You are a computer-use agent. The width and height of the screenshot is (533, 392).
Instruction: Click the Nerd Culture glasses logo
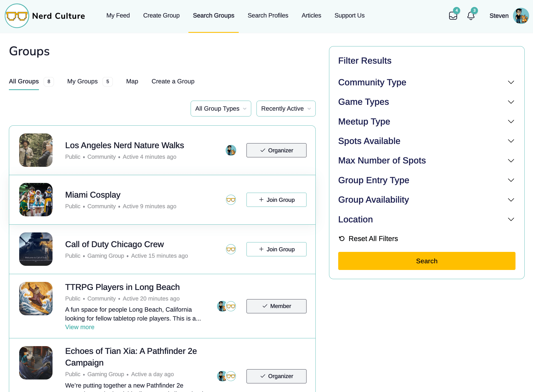coord(17,16)
